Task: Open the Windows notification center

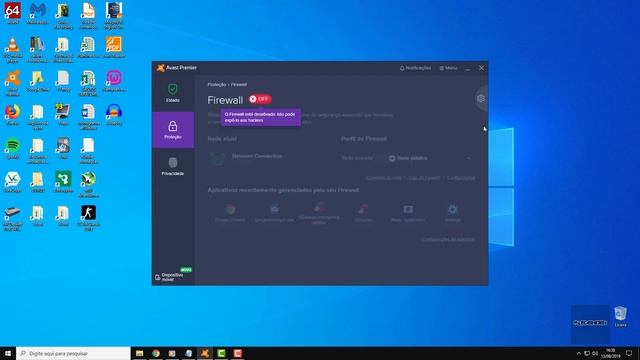Action: tap(629, 353)
